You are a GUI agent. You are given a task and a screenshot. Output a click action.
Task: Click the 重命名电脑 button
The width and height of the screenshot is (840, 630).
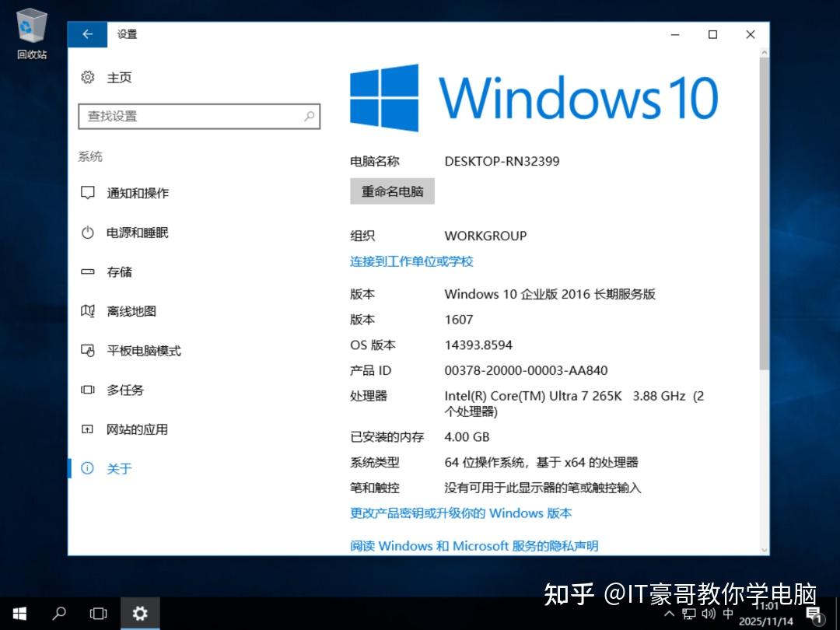point(392,191)
